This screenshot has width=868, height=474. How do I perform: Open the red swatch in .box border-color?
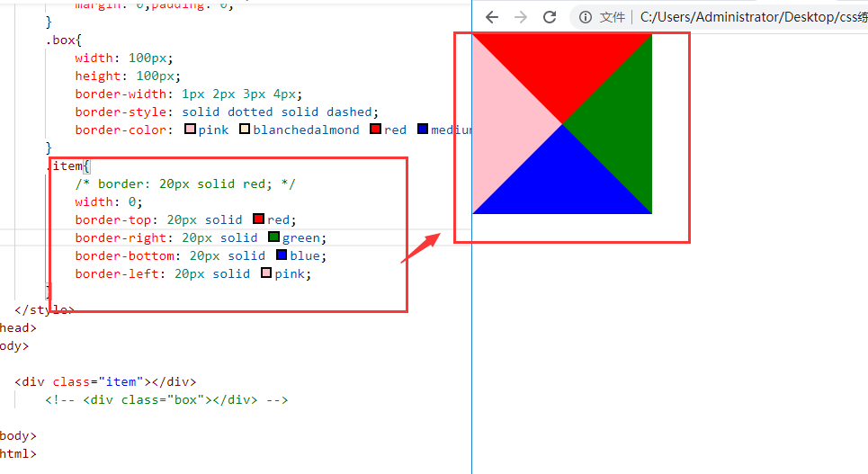(x=376, y=129)
